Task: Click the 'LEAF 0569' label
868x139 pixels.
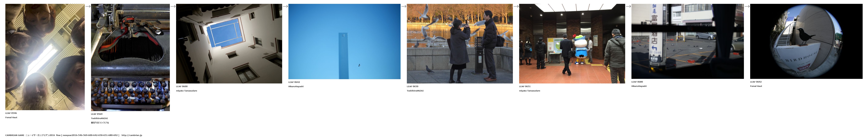Action: 97,114
